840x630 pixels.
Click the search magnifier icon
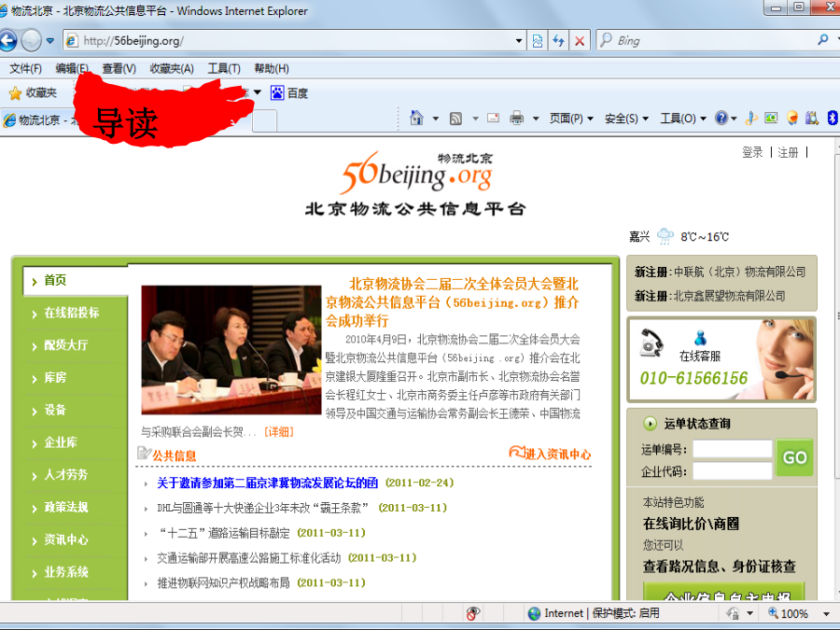point(823,39)
